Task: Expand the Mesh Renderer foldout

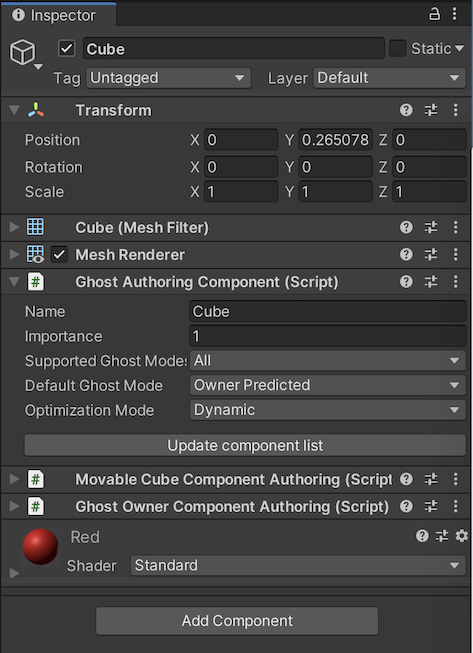Action: (15, 254)
